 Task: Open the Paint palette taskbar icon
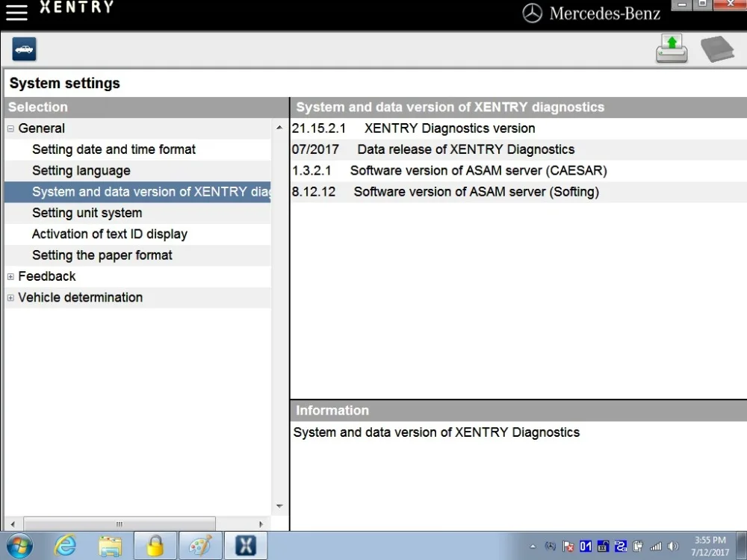(200, 546)
